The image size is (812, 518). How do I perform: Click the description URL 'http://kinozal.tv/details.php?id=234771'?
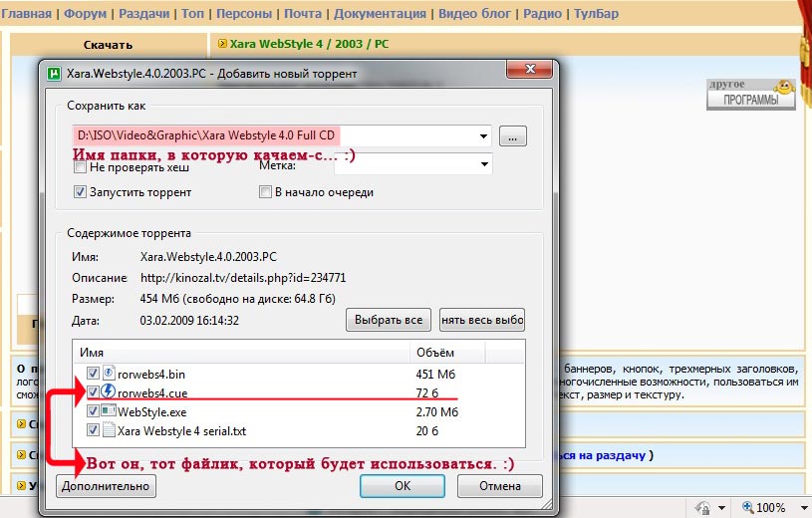[243, 278]
